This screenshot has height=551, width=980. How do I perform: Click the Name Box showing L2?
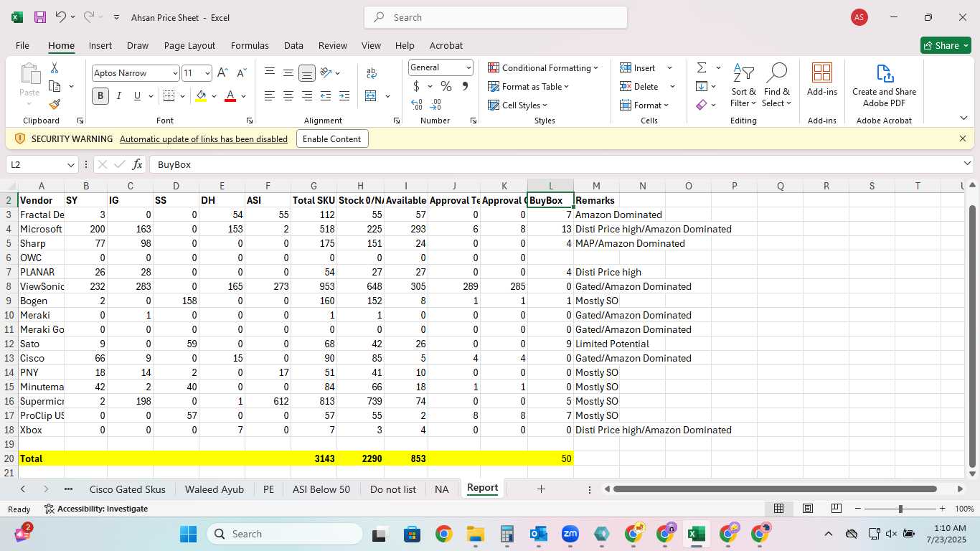(42, 164)
